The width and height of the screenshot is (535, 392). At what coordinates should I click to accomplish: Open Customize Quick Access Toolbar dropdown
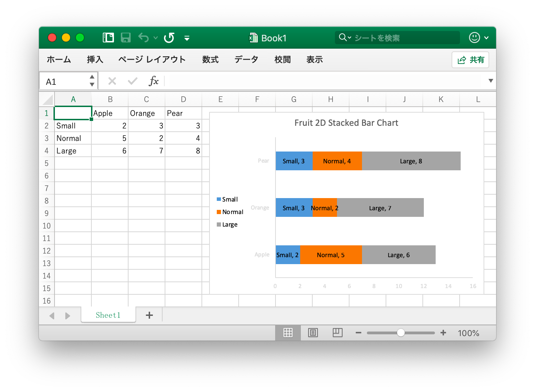point(187,38)
